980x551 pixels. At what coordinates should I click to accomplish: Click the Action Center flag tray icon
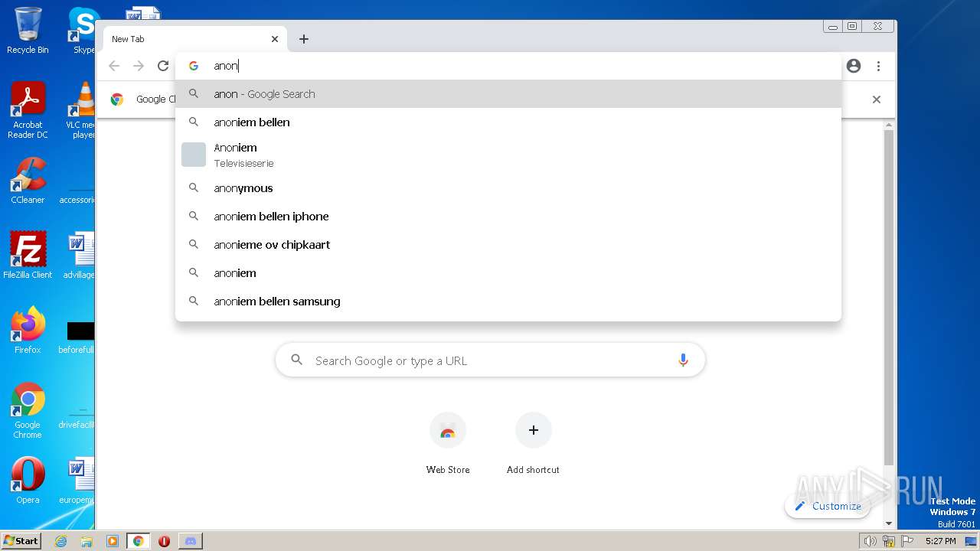click(907, 541)
